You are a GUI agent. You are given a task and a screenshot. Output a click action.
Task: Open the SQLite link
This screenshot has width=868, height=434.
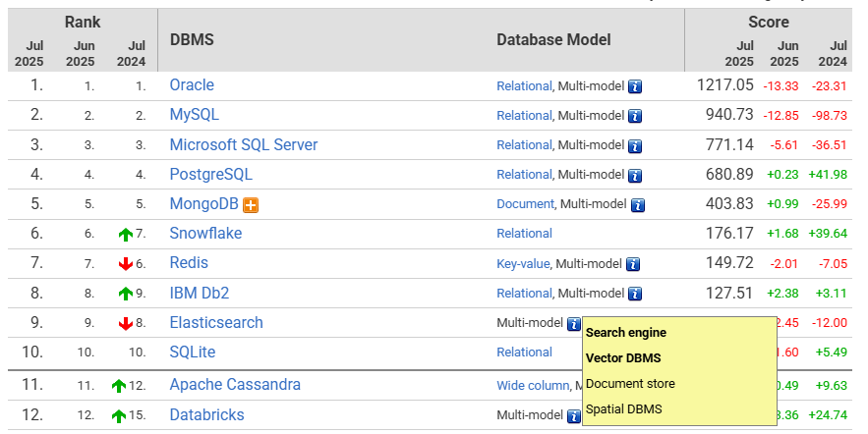192,353
